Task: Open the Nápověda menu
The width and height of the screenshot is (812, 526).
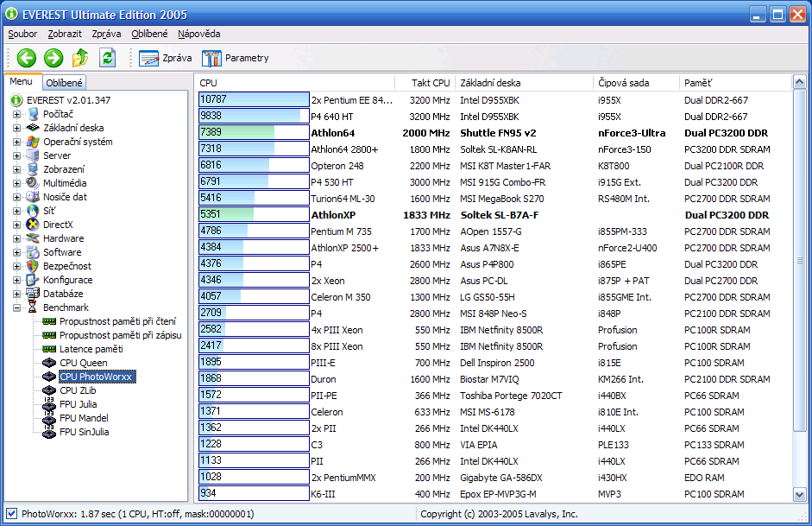Action: coord(198,34)
